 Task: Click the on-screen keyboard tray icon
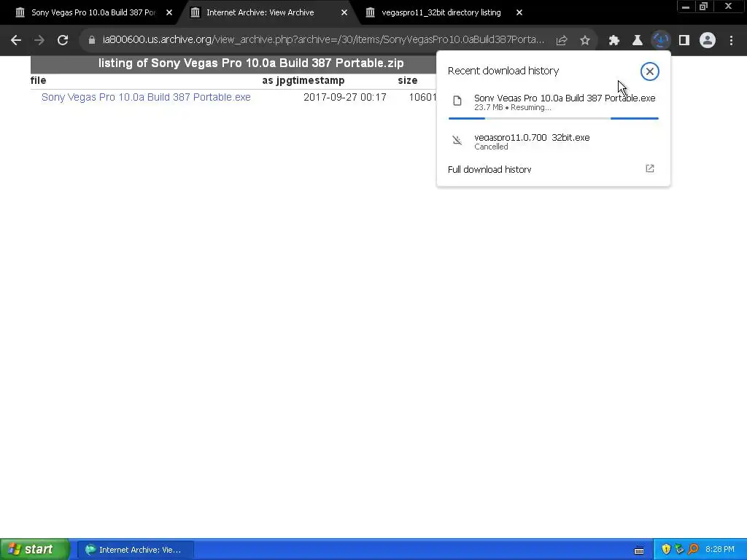click(639, 550)
